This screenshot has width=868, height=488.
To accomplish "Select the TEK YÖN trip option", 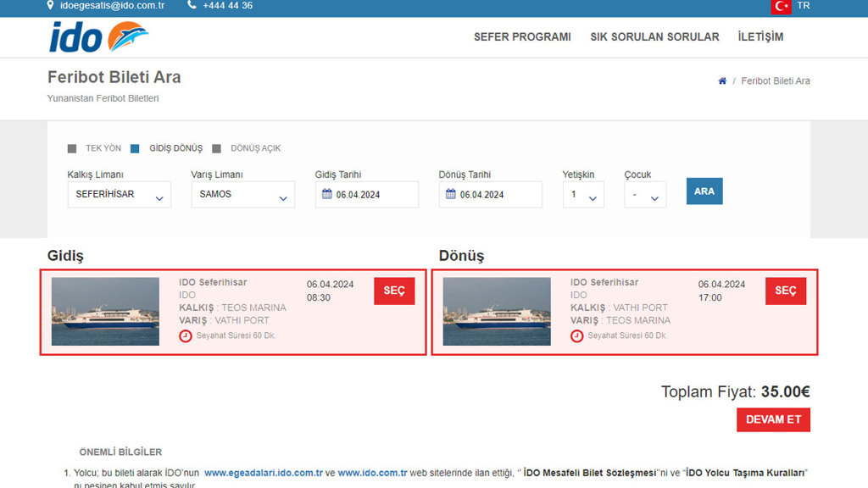I will click(73, 149).
